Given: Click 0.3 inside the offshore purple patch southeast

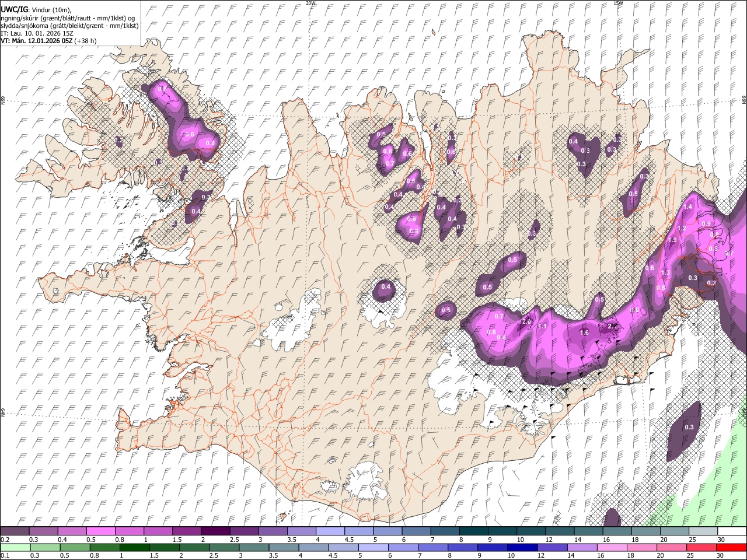Looking at the screenshot, I should point(689,428).
